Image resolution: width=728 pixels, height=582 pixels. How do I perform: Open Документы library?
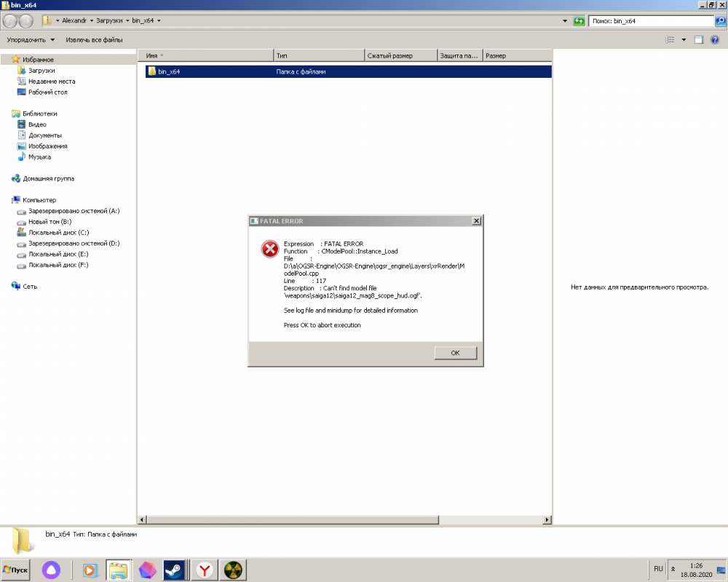coord(45,135)
